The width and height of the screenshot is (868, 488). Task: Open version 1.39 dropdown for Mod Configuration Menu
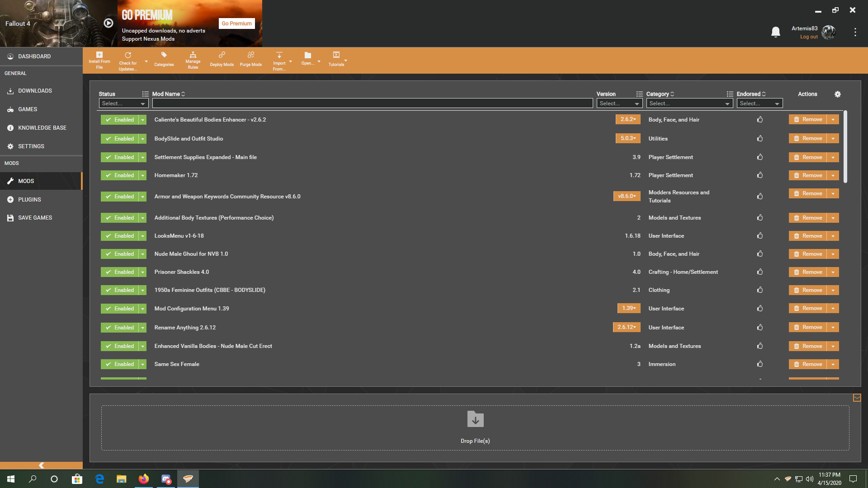click(x=629, y=308)
